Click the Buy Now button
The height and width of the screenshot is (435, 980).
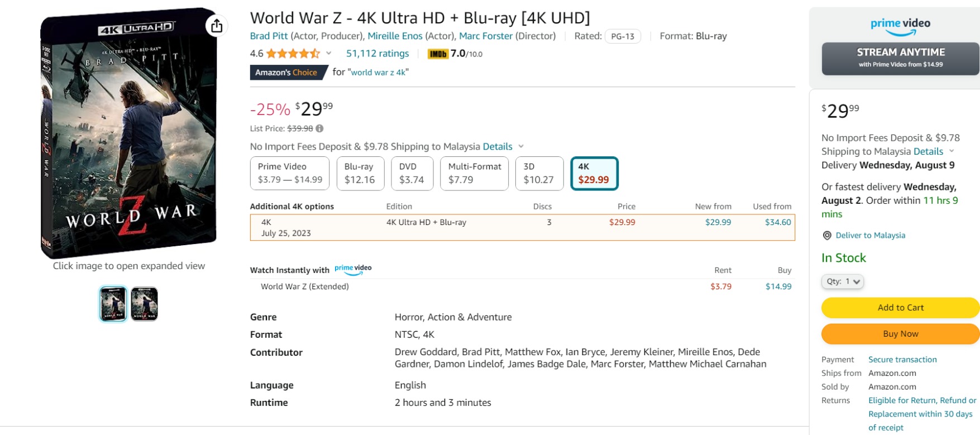900,334
